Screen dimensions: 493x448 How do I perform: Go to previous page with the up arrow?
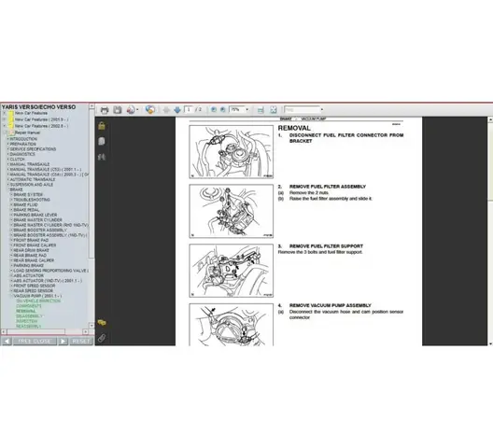click(166, 110)
